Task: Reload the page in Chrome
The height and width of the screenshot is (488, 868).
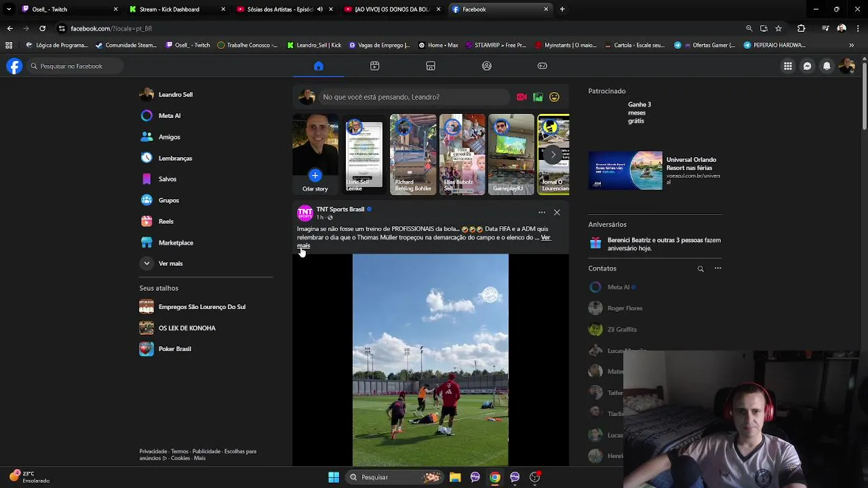Action: coord(42,28)
